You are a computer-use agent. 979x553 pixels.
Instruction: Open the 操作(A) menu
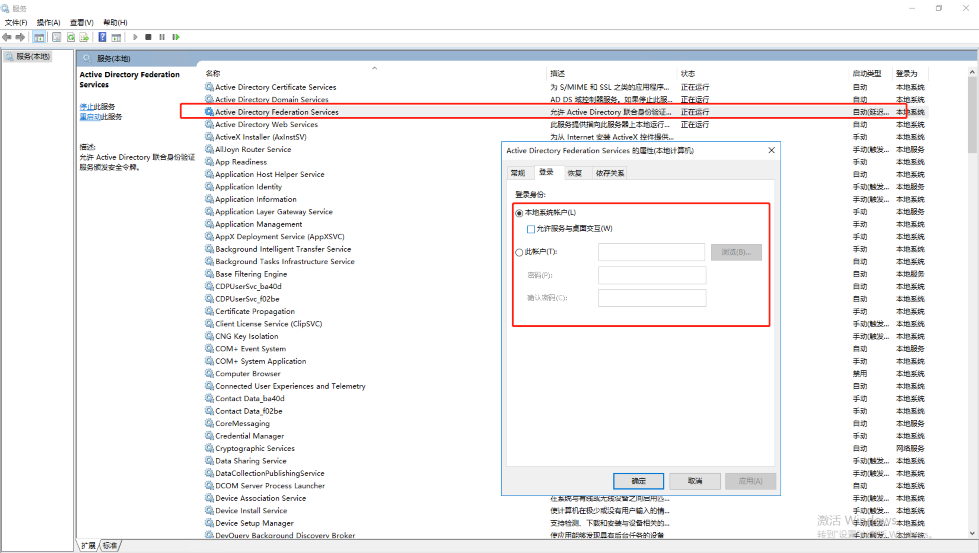48,22
